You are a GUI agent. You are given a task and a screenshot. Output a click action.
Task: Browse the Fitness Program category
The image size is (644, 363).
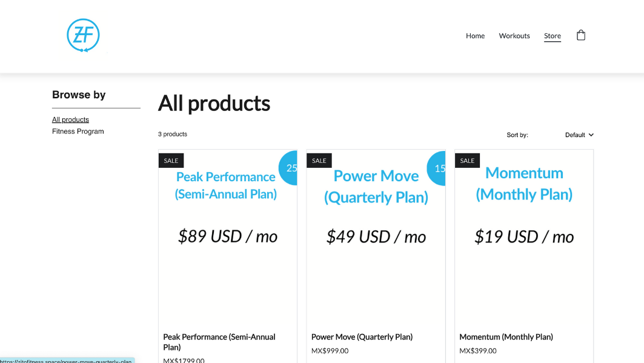coord(78,132)
